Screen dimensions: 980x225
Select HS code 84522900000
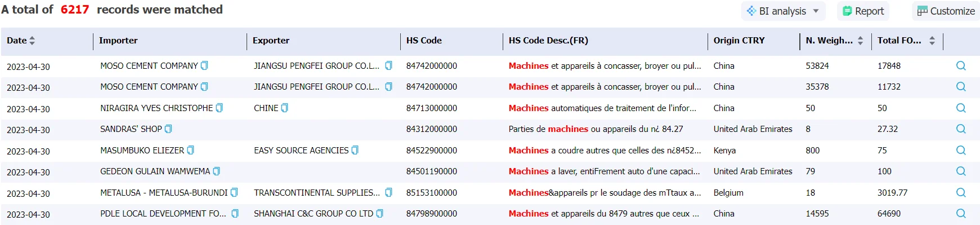[x=432, y=151]
